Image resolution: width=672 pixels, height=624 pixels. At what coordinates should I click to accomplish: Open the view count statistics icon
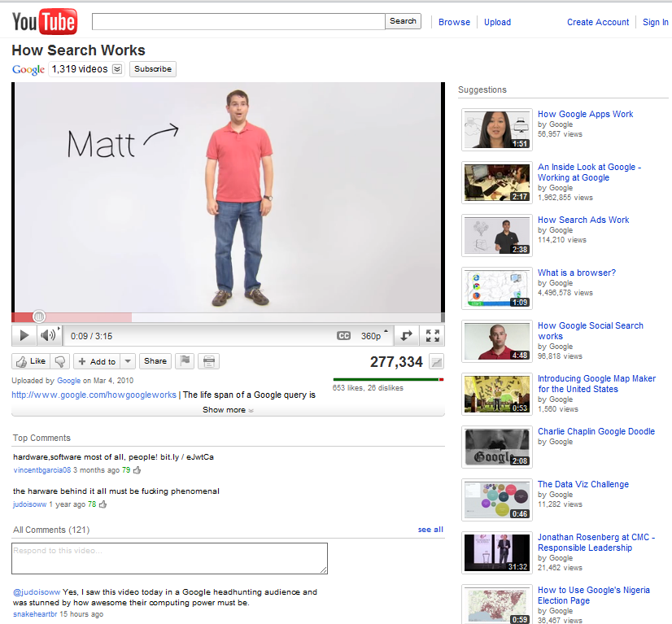point(436,361)
